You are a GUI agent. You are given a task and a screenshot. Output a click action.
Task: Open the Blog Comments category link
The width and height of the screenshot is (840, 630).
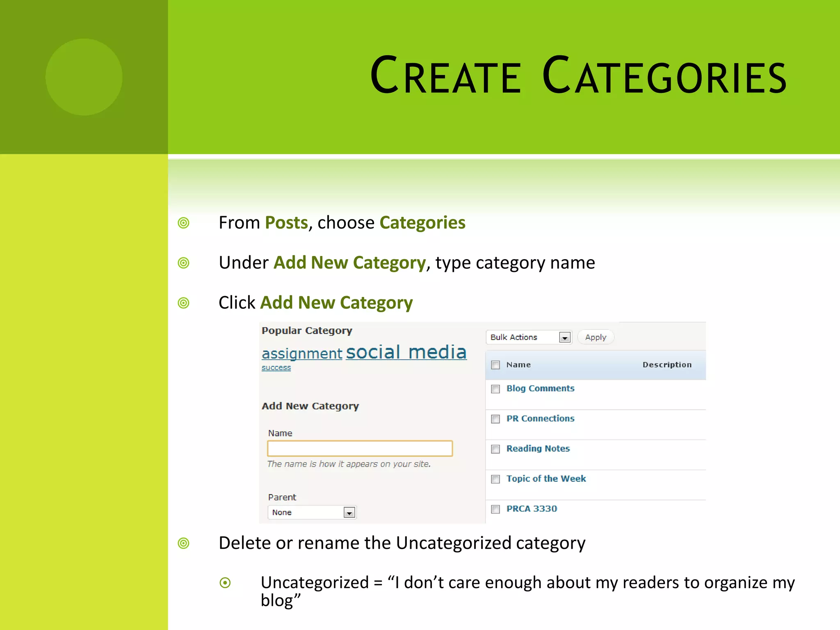coord(540,388)
